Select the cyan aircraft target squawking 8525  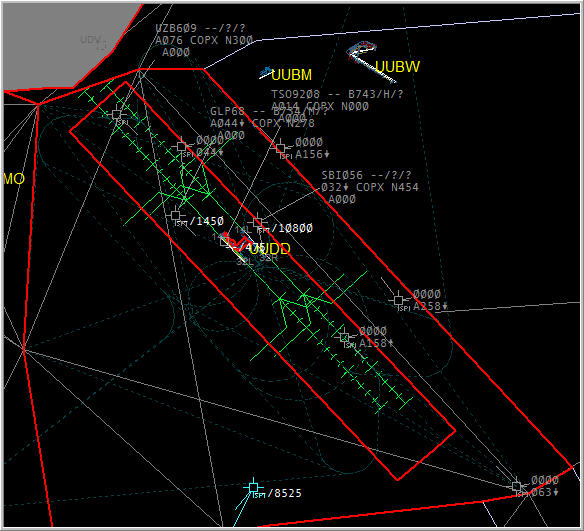click(254, 487)
